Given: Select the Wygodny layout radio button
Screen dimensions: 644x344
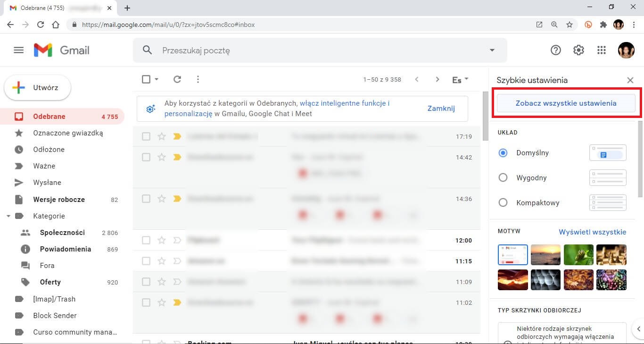Looking at the screenshot, I should coord(503,178).
